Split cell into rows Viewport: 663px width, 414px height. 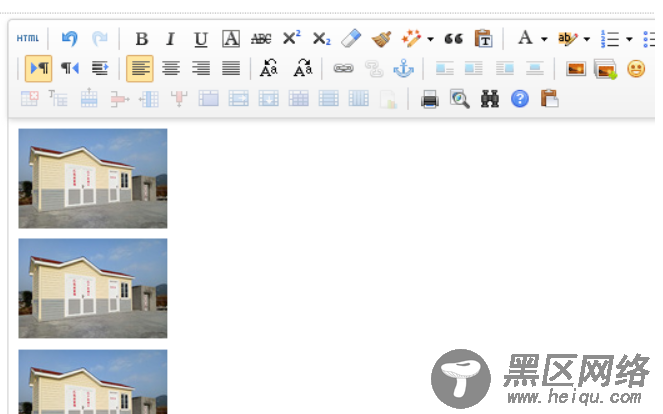click(x=329, y=99)
